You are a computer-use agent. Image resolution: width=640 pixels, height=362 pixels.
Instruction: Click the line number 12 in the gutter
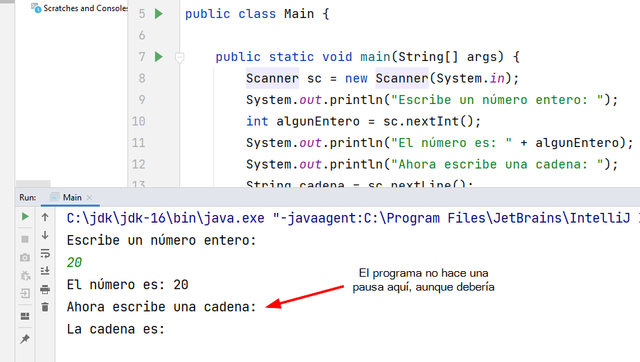(x=138, y=164)
